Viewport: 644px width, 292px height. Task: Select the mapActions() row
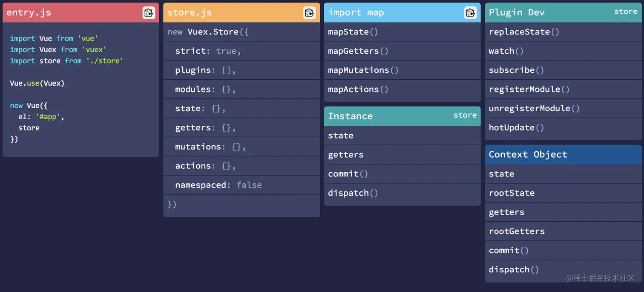pos(402,90)
